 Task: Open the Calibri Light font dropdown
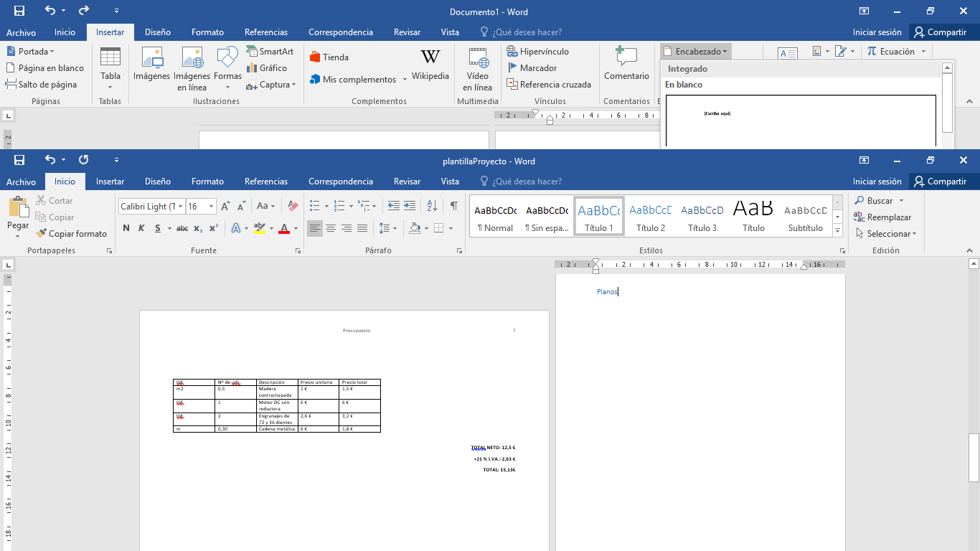[180, 207]
